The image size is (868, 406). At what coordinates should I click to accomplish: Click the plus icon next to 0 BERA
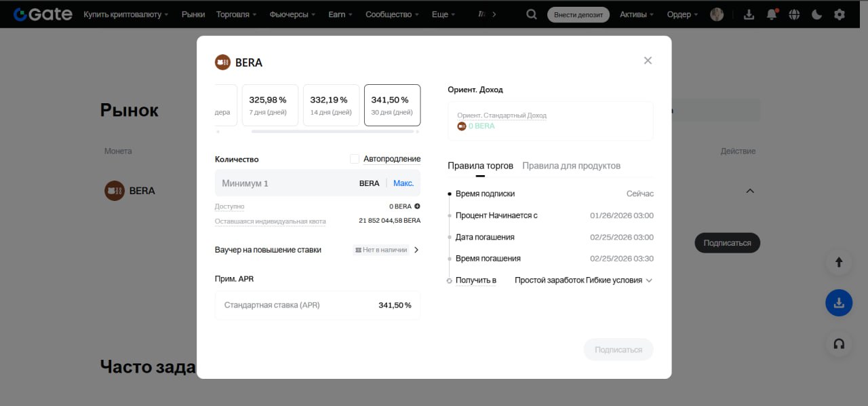coord(416,205)
